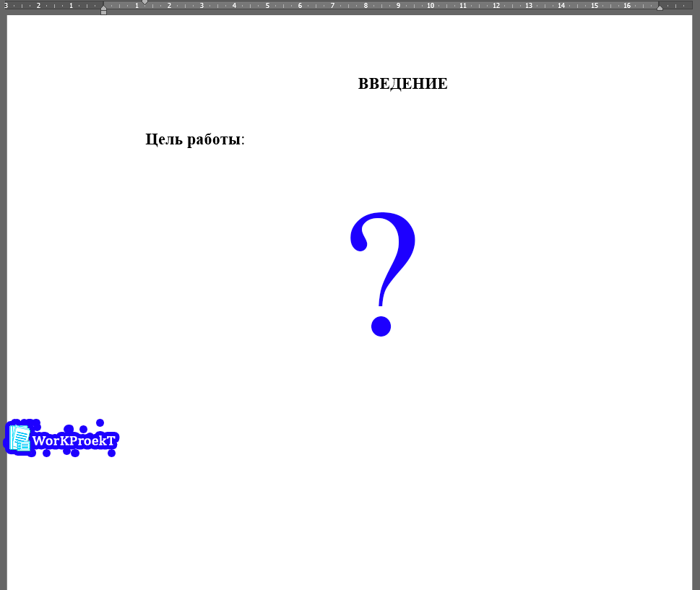Select the large blue question mark image
700x590 pixels.
(382, 273)
